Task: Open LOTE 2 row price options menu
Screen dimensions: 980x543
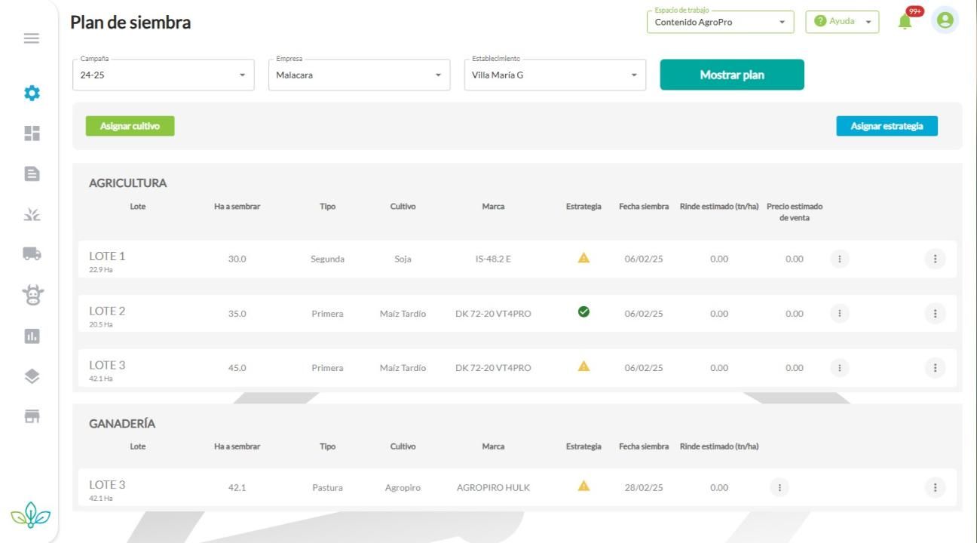Action: [x=840, y=313]
